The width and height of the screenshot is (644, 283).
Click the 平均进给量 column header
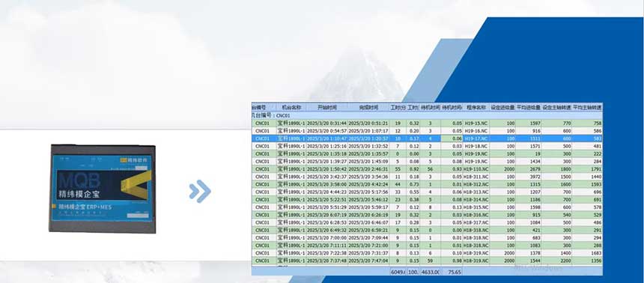tap(529, 108)
